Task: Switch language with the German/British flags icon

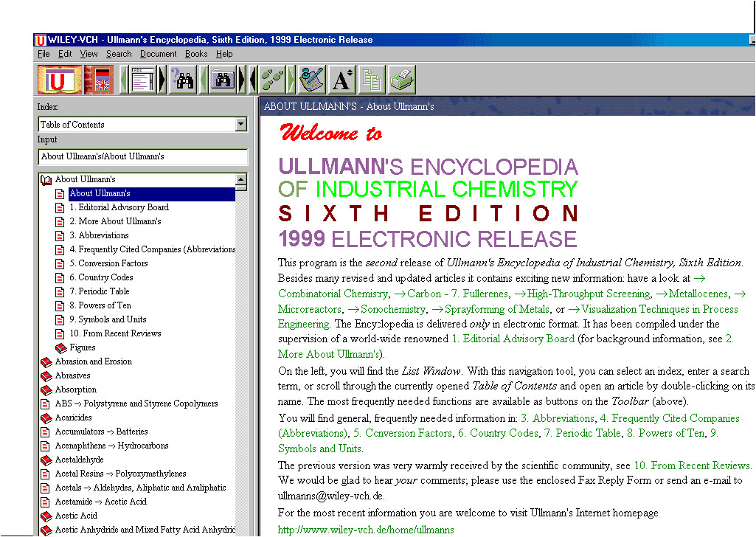Action: coord(99,80)
